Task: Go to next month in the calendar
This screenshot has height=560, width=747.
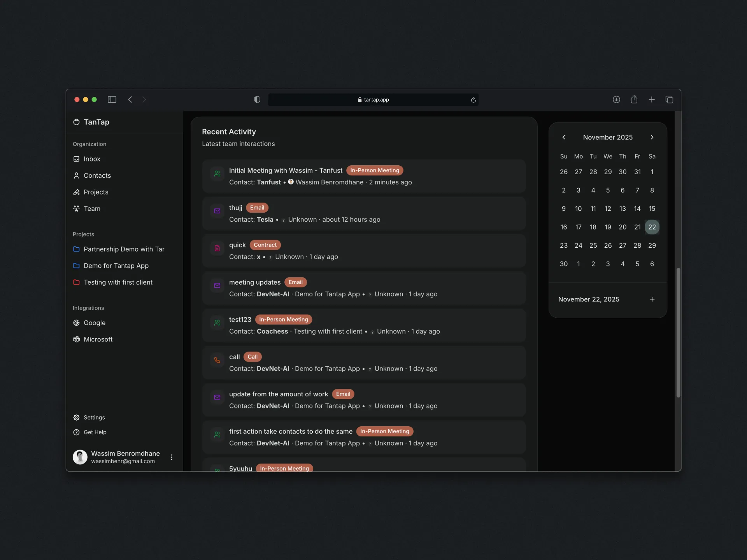Action: point(652,137)
